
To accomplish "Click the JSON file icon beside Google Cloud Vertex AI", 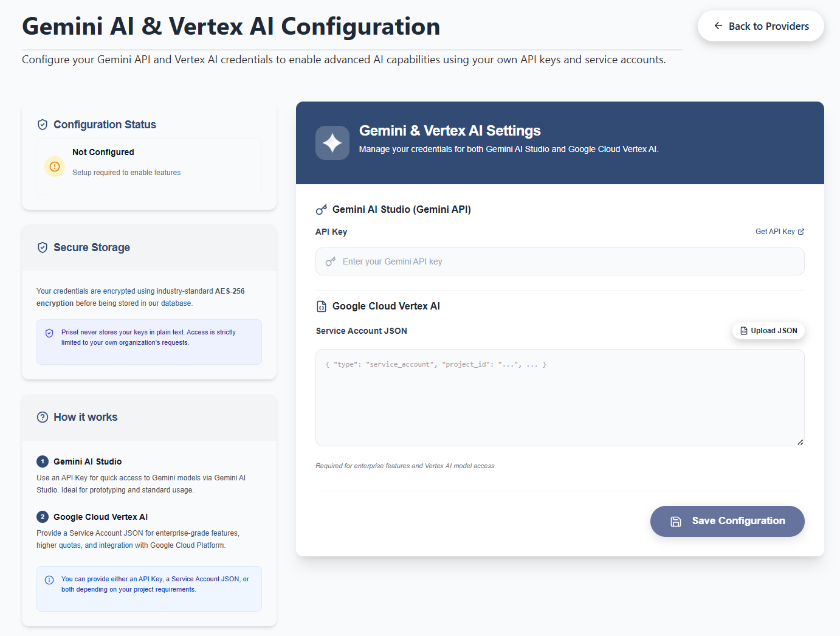I will point(322,306).
